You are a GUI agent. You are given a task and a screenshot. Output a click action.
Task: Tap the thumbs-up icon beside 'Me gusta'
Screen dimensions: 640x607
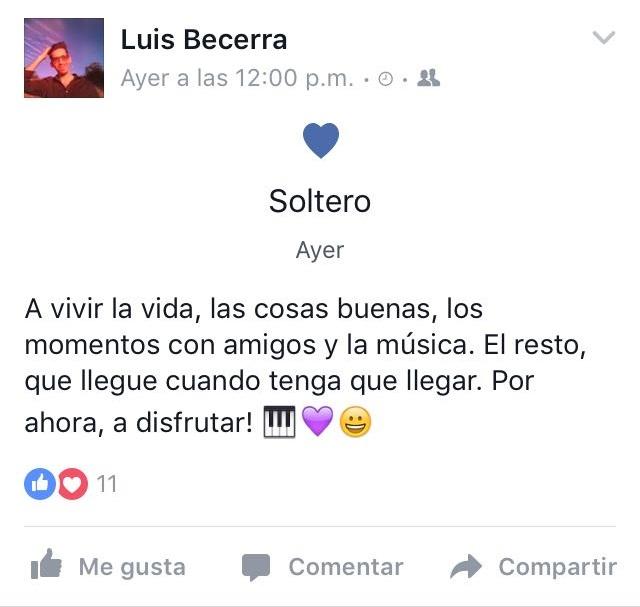click(x=46, y=564)
